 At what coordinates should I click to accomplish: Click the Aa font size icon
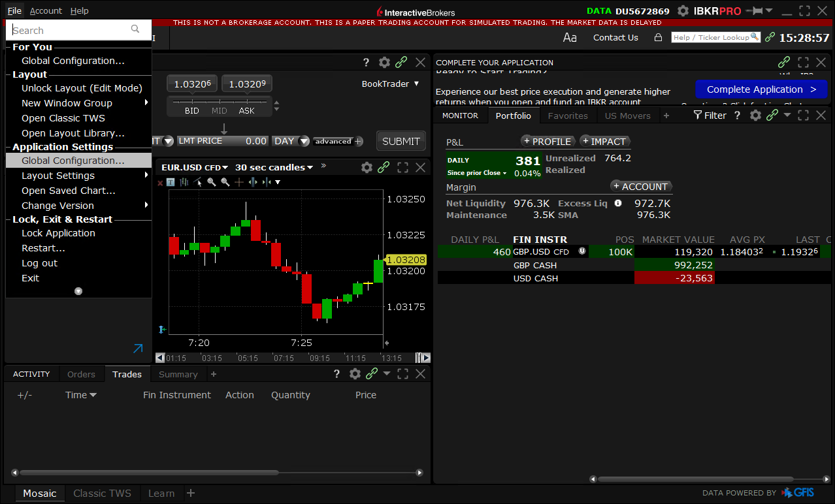(x=570, y=38)
